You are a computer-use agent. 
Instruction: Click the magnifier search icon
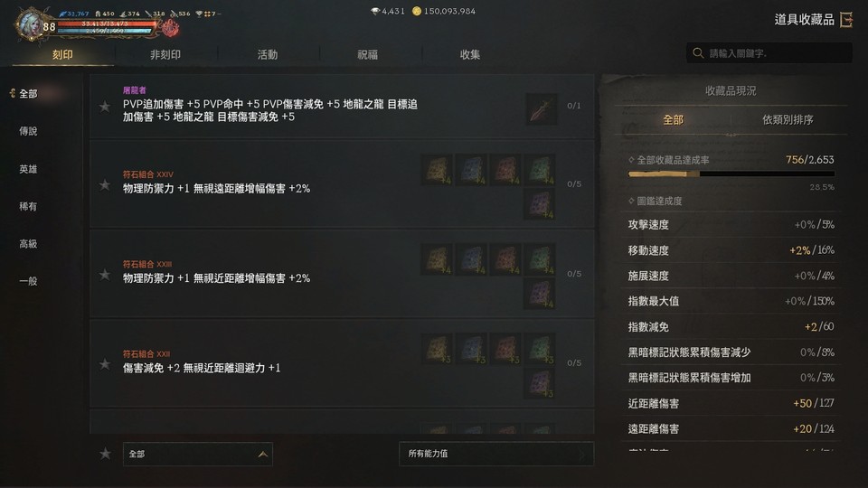click(697, 53)
